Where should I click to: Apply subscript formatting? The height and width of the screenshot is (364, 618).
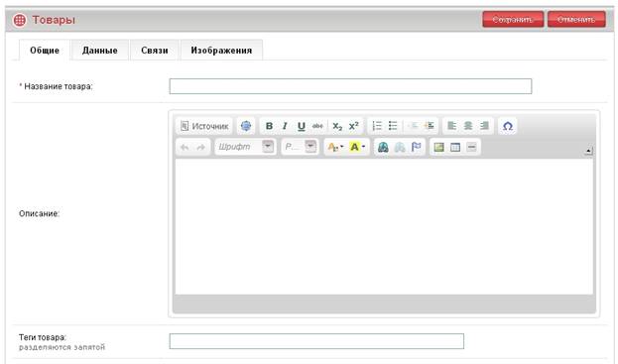[337, 126]
